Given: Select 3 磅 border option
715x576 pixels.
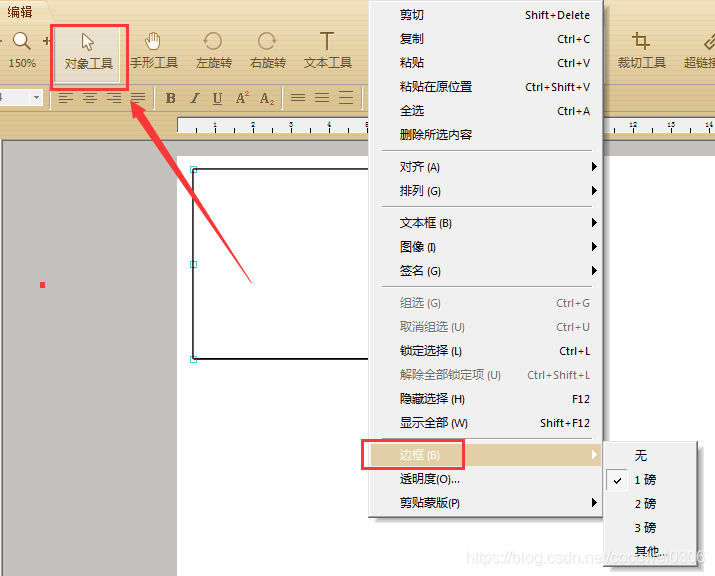Looking at the screenshot, I should 651,528.
